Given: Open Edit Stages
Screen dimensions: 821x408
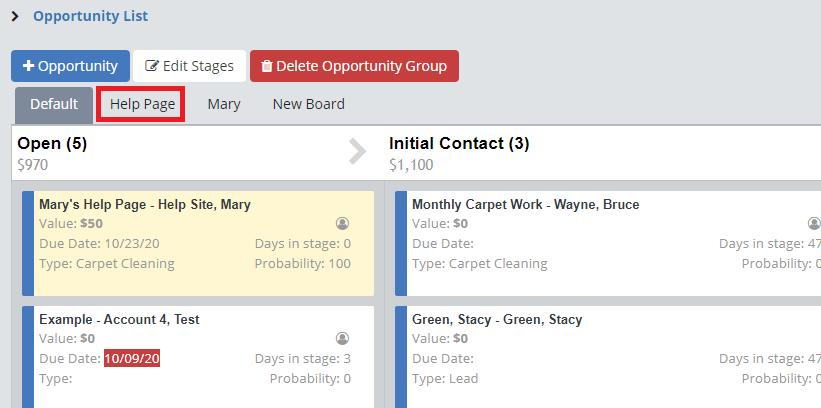Looking at the screenshot, I should (189, 66).
